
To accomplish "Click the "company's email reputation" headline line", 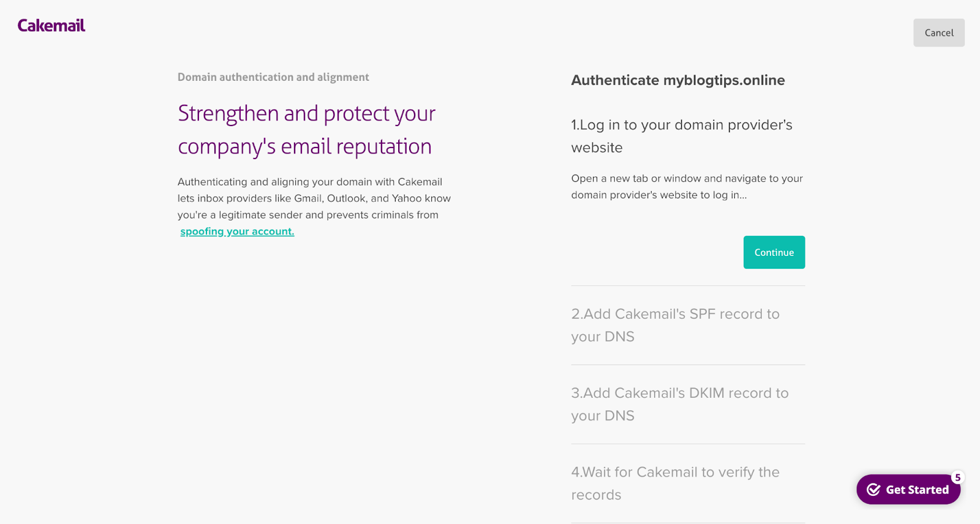I will pyautogui.click(x=304, y=147).
